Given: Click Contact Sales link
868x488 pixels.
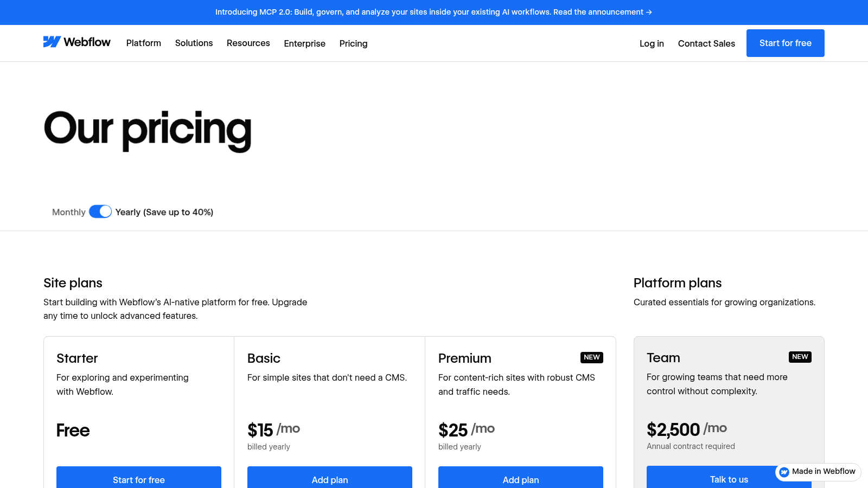Looking at the screenshot, I should point(706,43).
